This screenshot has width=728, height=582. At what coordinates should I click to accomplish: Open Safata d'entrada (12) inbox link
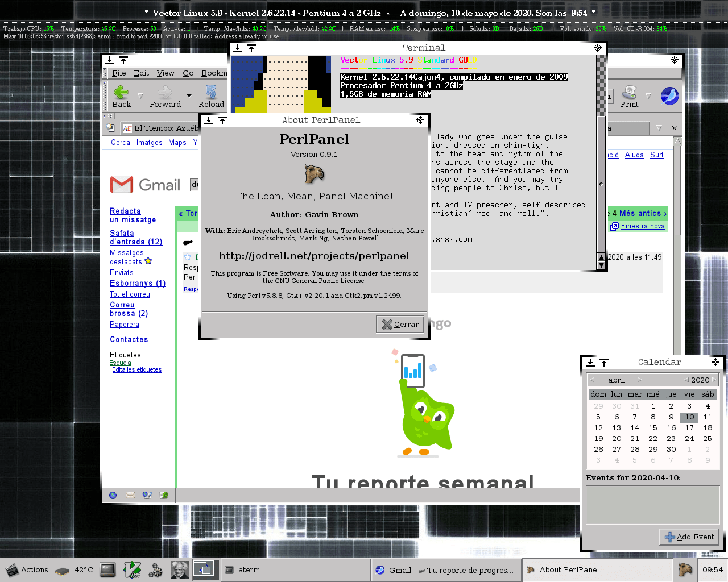136,238
